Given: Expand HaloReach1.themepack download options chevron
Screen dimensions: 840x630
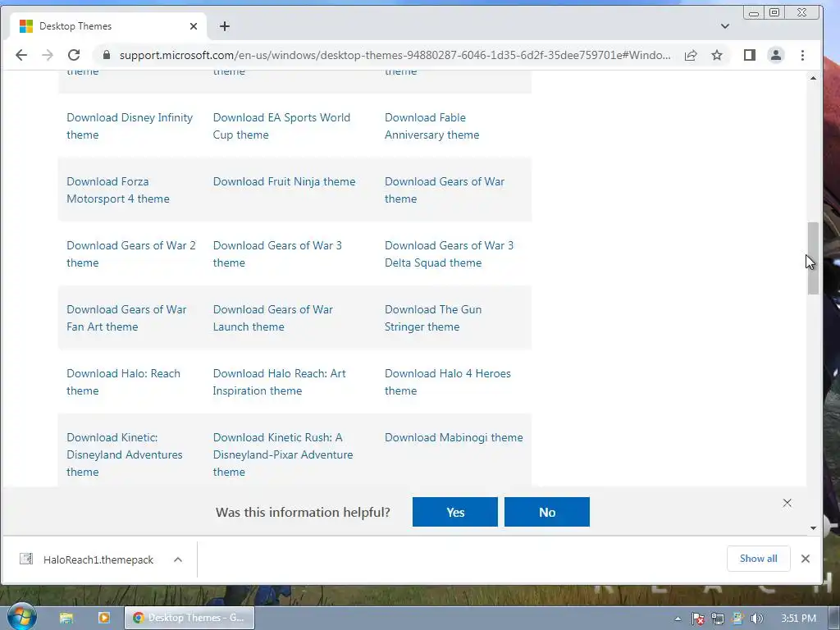Looking at the screenshot, I should (178, 559).
